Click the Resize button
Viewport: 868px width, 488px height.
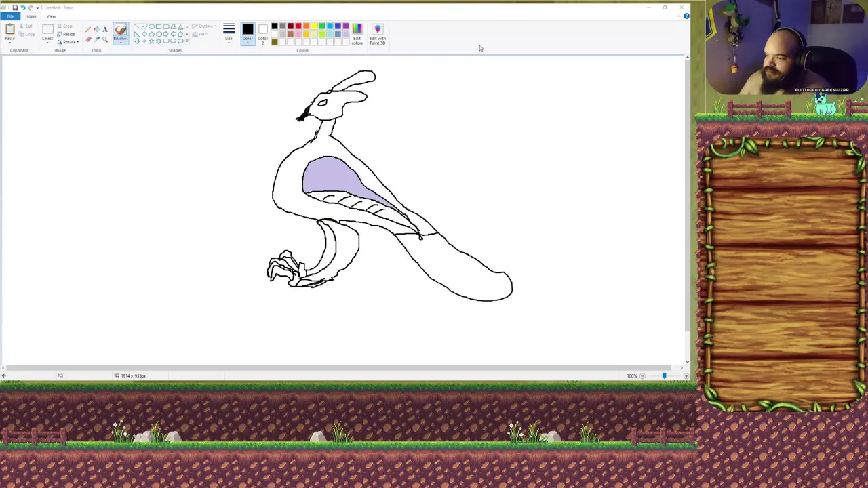(x=66, y=34)
